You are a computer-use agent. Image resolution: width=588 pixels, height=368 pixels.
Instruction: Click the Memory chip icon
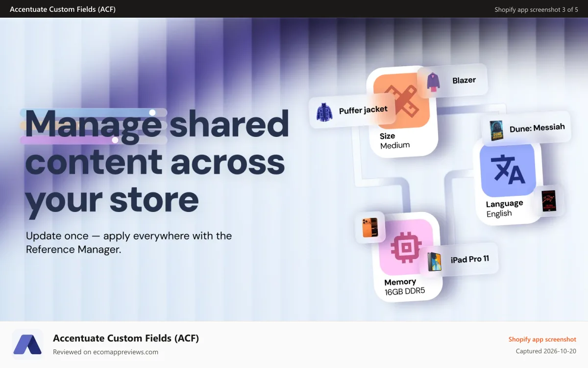tap(406, 247)
